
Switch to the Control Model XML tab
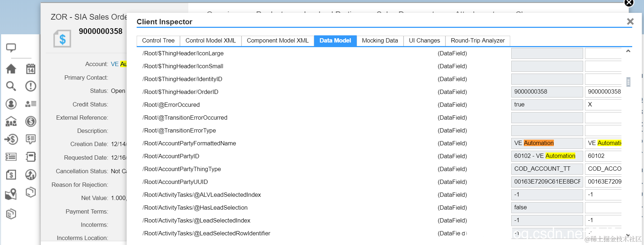(211, 41)
